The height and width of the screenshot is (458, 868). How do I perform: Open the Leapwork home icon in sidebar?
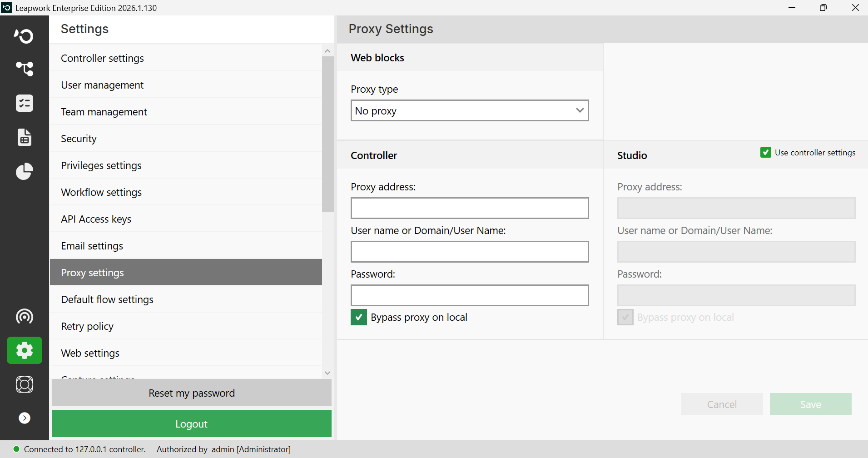[24, 35]
